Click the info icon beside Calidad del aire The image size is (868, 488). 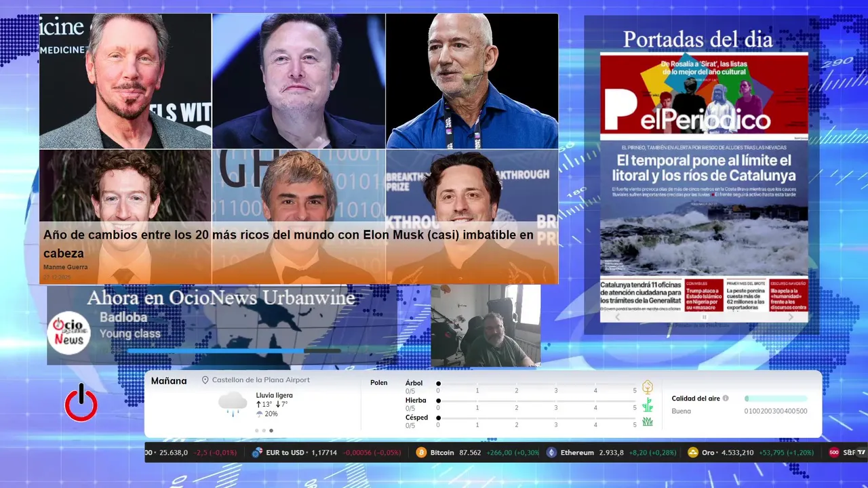(726, 399)
